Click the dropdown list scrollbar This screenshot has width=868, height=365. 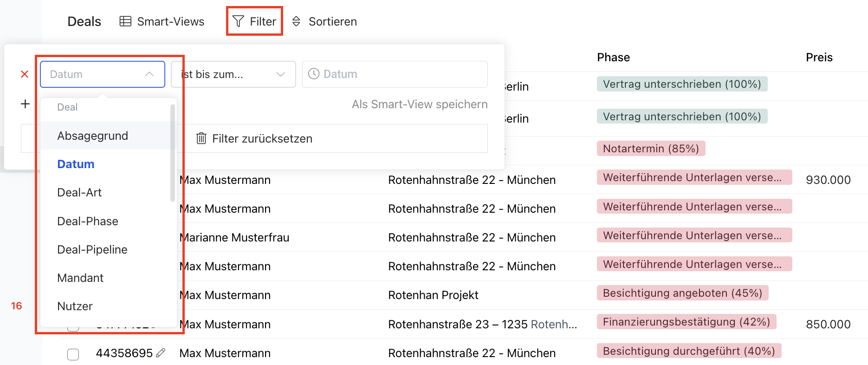coord(173,153)
